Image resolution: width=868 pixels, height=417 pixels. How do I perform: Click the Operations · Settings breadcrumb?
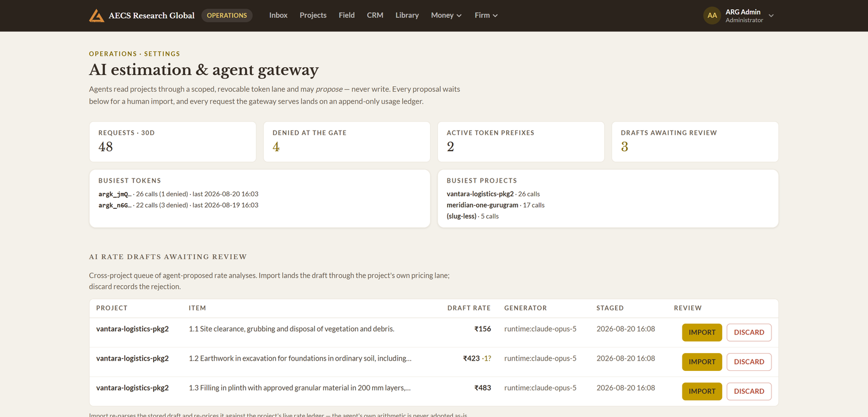135,54
